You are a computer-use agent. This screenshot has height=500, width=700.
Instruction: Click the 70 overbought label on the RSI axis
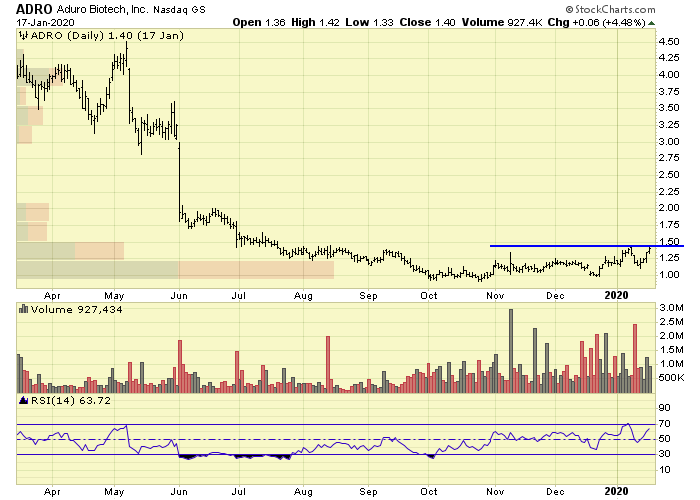coord(664,424)
